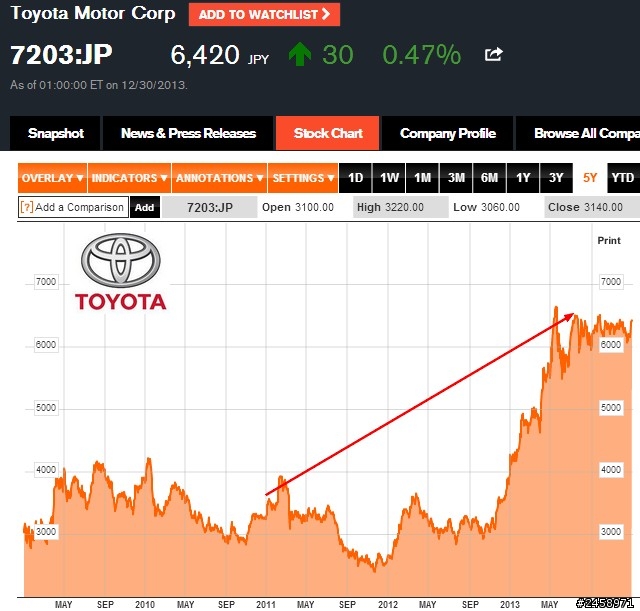
Task: Expand the Annotations dropdown
Action: (220, 178)
